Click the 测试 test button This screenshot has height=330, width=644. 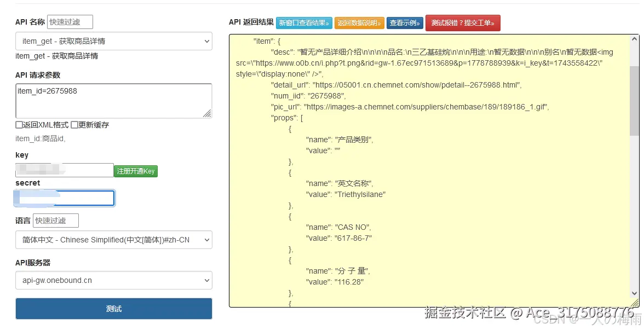[x=113, y=309]
